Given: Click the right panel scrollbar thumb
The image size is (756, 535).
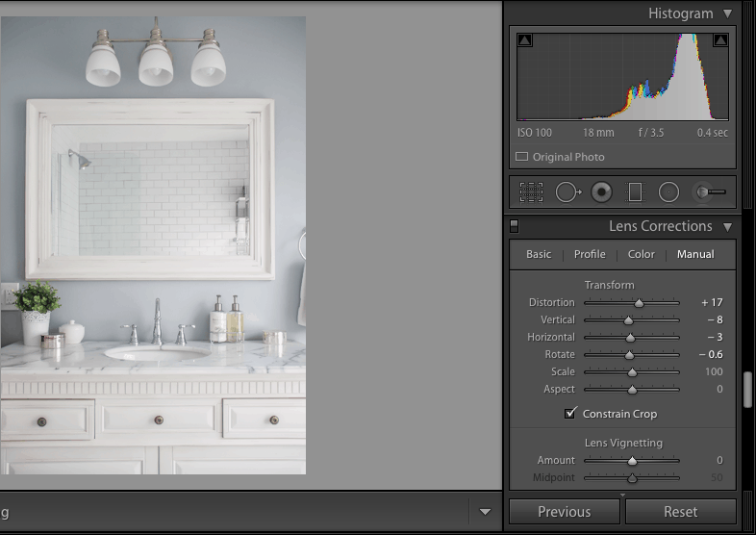Looking at the screenshot, I should pos(747,390).
